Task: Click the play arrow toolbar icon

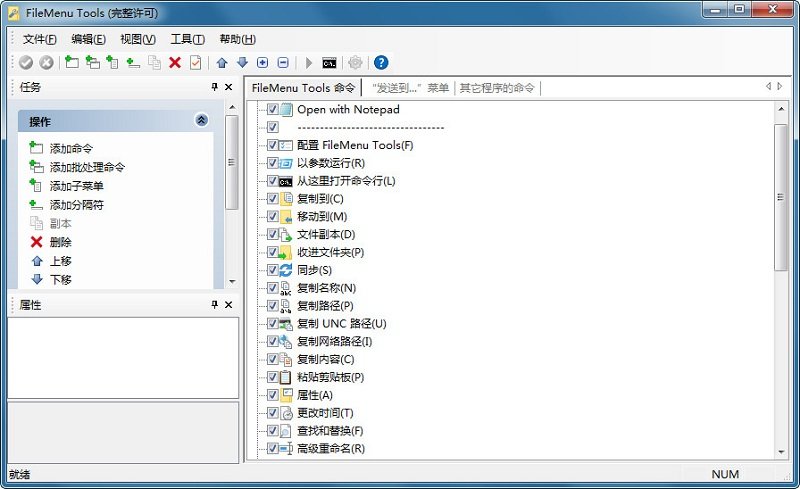Action: point(309,62)
